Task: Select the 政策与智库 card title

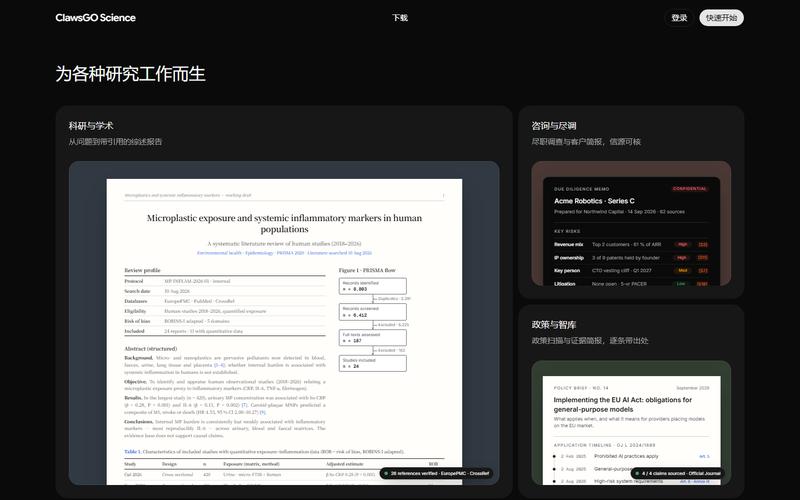Action: pos(554,324)
